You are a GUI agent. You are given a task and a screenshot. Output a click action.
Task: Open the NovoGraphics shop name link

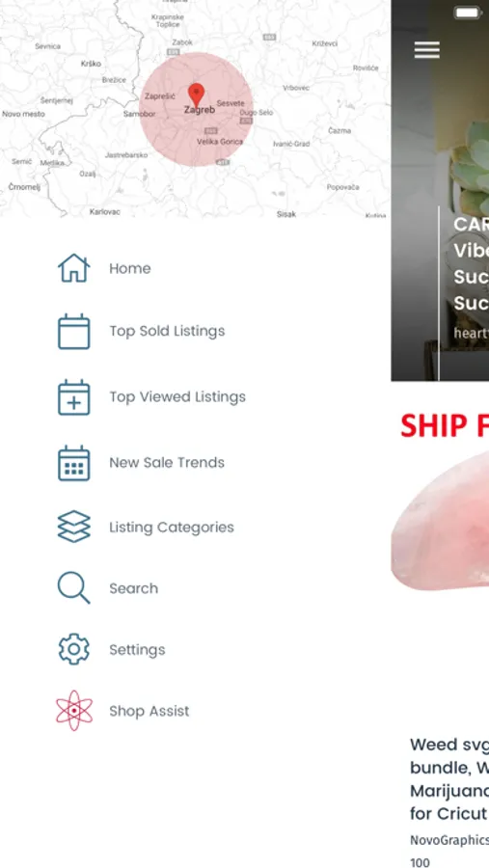point(449,840)
